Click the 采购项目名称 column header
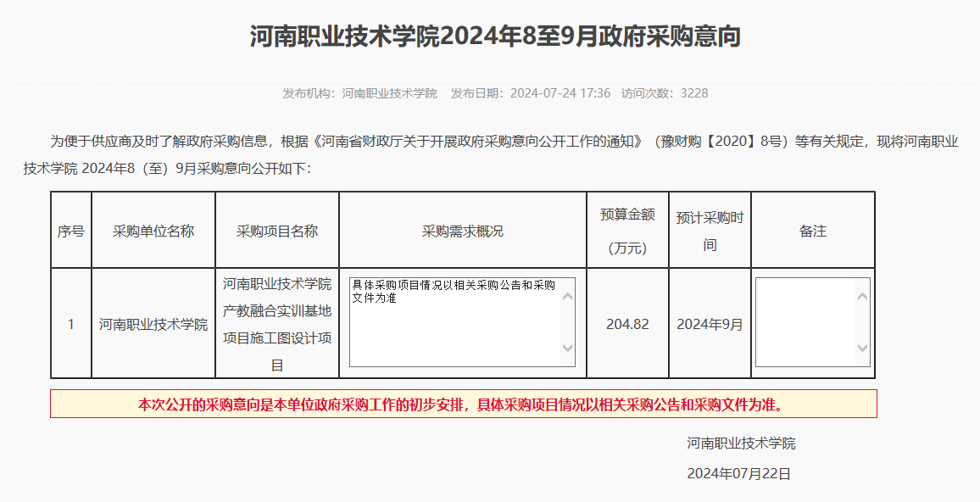The height and width of the screenshot is (502, 980). click(x=277, y=231)
